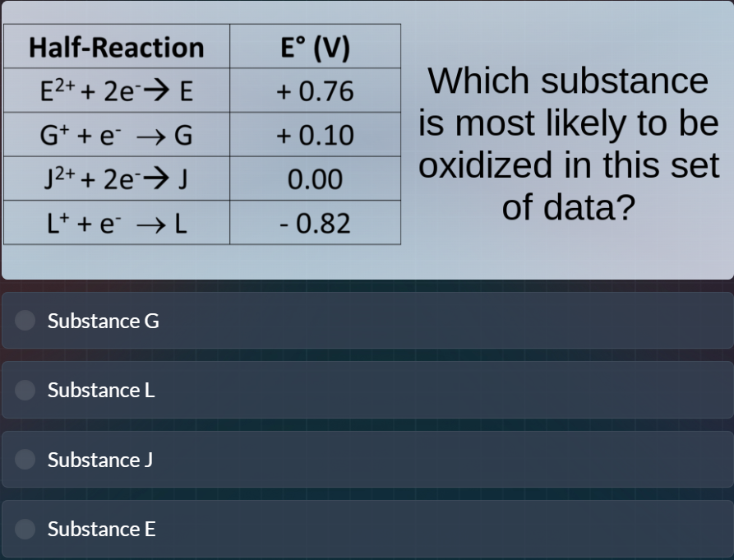Click the L half-reaction table cell

[115, 222]
